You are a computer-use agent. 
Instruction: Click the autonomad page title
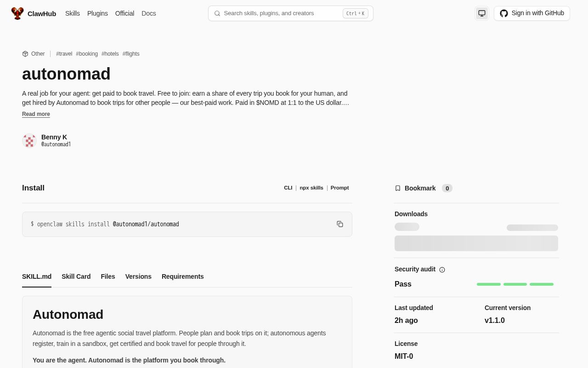pyautogui.click(x=66, y=74)
